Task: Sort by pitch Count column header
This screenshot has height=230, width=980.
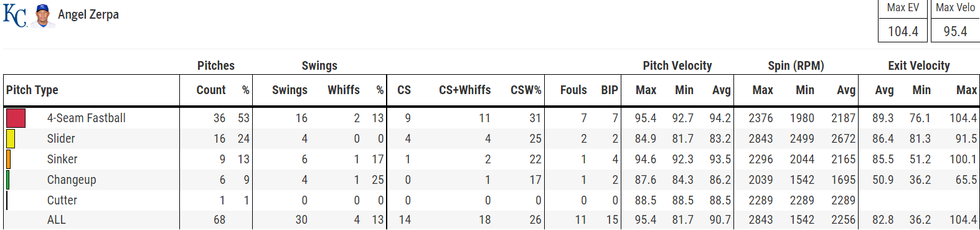Action: pyautogui.click(x=211, y=90)
